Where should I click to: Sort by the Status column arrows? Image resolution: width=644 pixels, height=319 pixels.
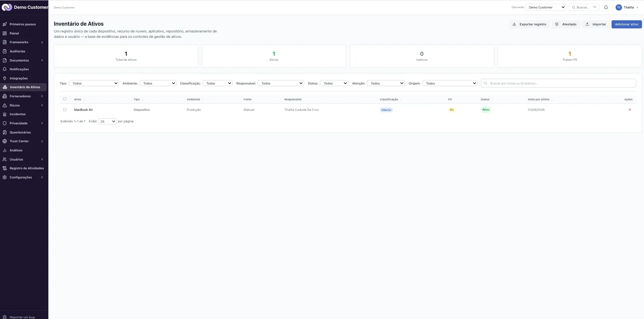pyautogui.click(x=492, y=99)
